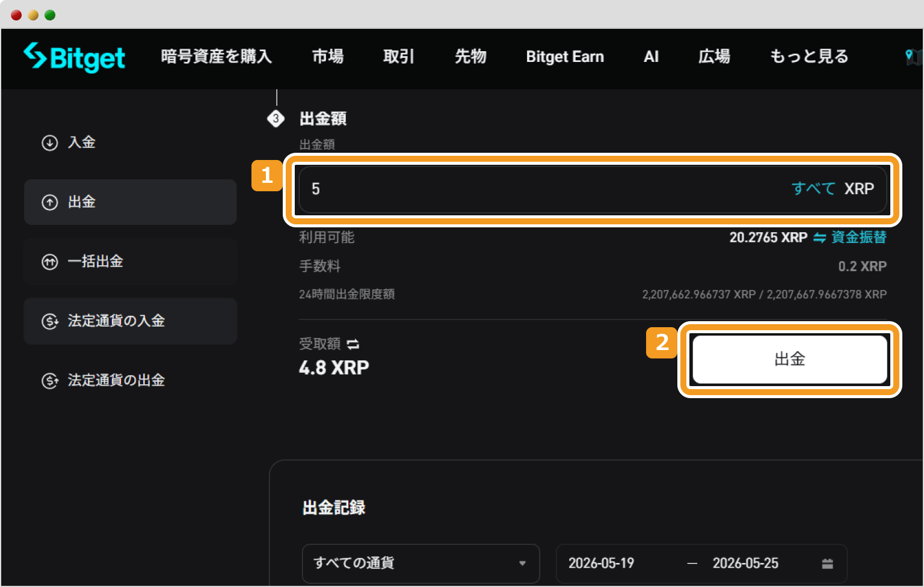Screen dimensions: 924x587
Task: Open the calendar icon in date range
Action: pos(827,564)
